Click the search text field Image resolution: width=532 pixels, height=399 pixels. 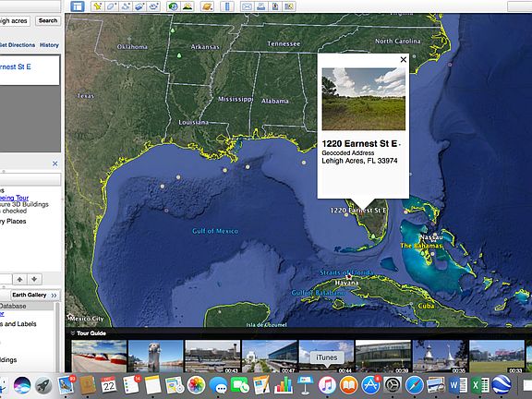point(15,21)
